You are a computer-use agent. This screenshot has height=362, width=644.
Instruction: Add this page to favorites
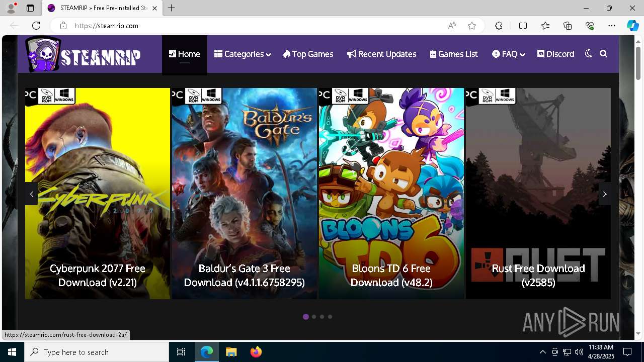click(472, 26)
